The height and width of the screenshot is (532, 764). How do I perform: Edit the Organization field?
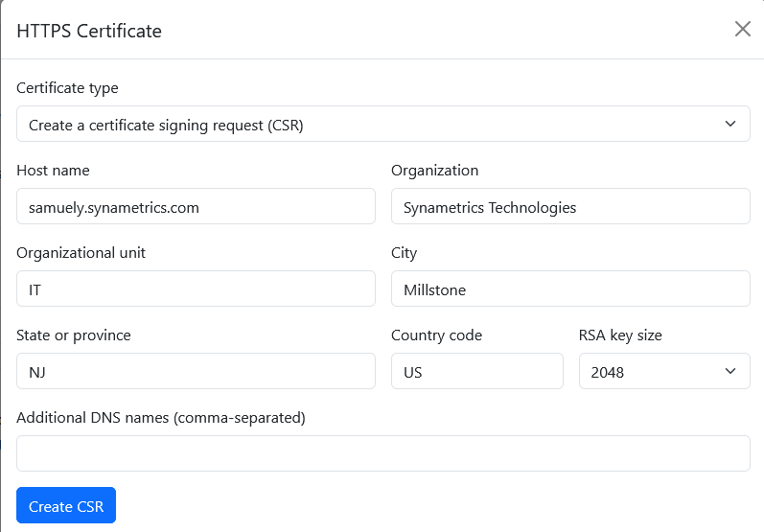click(x=570, y=206)
